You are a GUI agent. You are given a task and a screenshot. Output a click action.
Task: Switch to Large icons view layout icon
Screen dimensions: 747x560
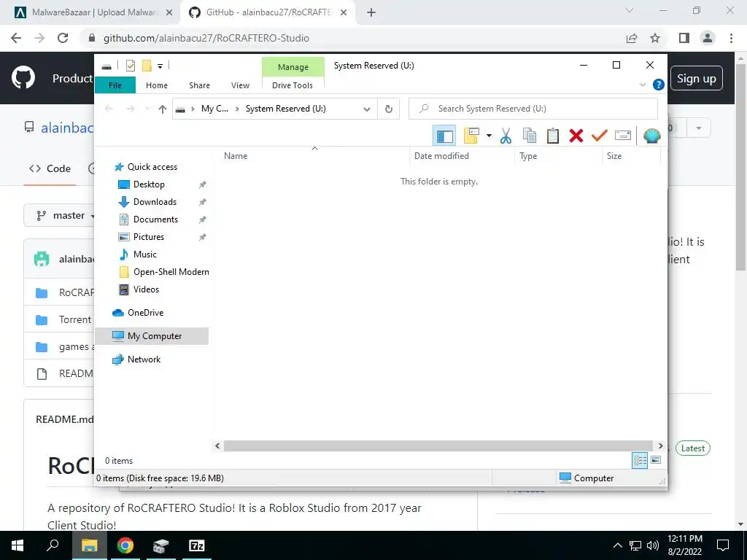point(656,460)
